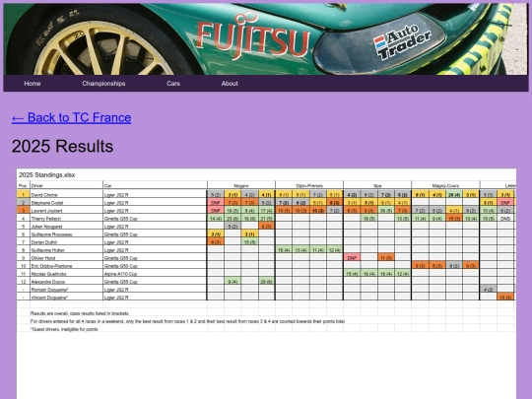Click the 'Guest drivers, ineligible for points' footnote
The width and height of the screenshot is (532, 399).
coord(64,329)
